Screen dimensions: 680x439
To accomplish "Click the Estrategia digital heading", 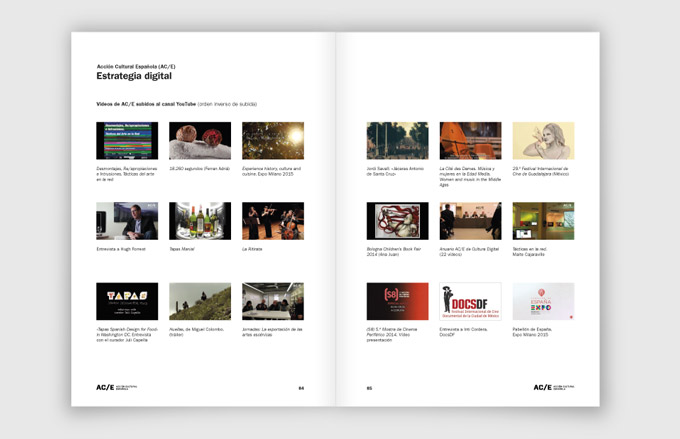I will [134, 76].
